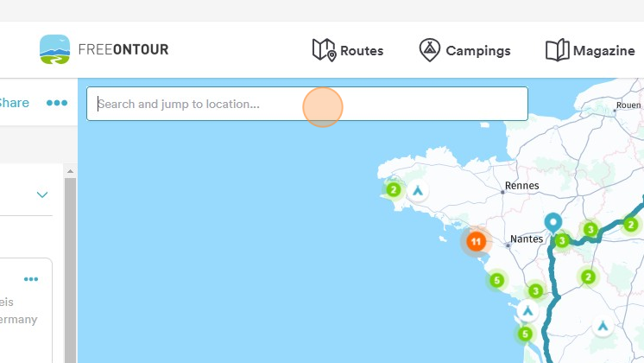This screenshot has width=644, height=363.
Task: Select the tent marker at the bottom right
Action: pos(603,326)
